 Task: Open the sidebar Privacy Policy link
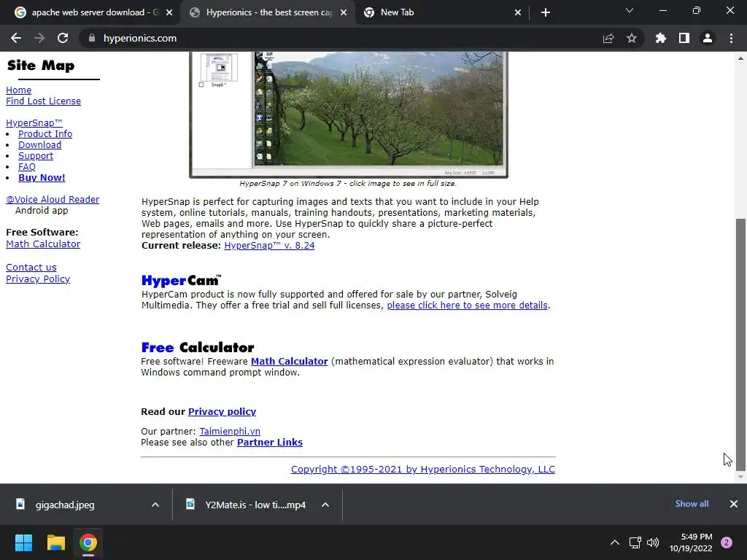pyautogui.click(x=38, y=279)
